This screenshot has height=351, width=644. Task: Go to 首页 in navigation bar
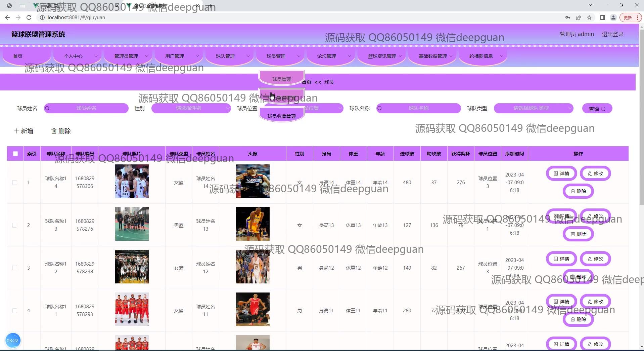click(x=27, y=56)
